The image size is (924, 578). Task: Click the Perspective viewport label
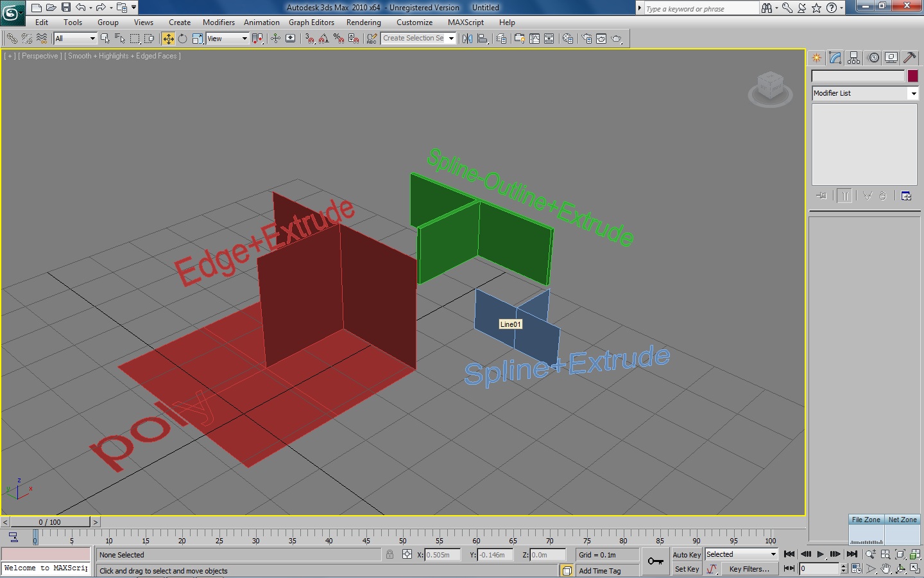[x=40, y=56]
